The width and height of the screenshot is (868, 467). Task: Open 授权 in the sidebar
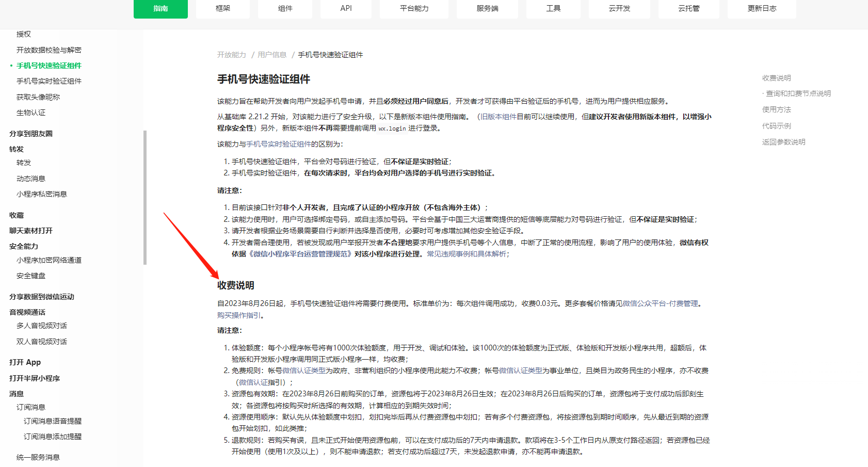coord(24,34)
